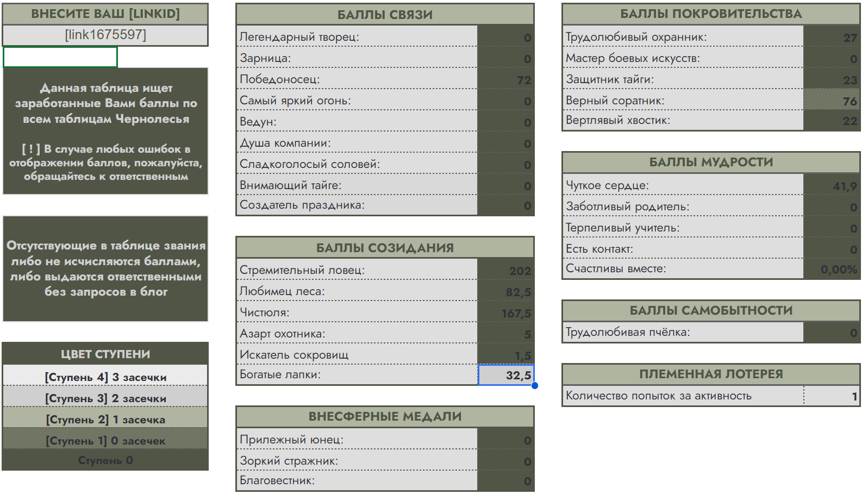Screen dimensions: 868x494
Task: Click the [Ступень 3] 2 засечки color row
Action: (x=105, y=398)
